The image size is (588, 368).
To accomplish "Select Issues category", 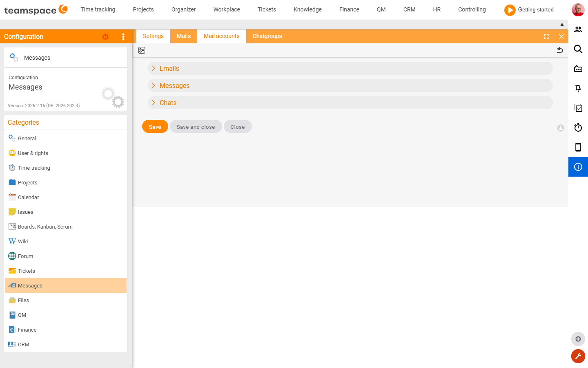I will 66,212.
